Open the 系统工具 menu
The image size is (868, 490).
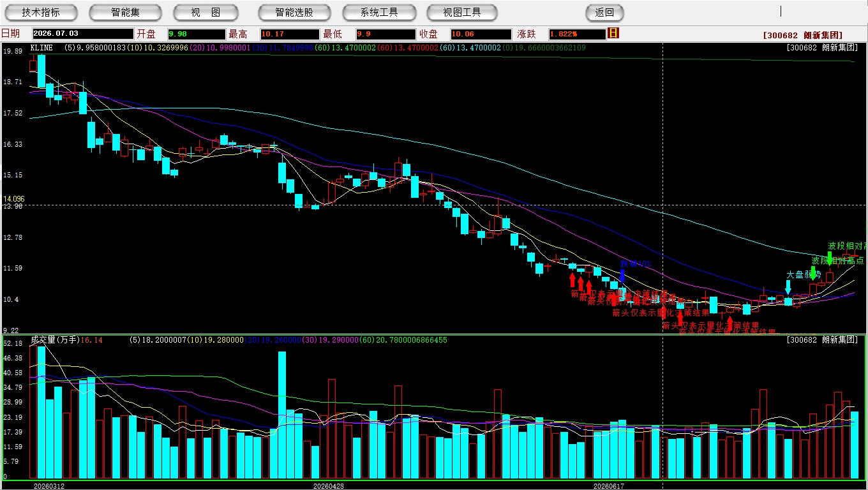(379, 12)
